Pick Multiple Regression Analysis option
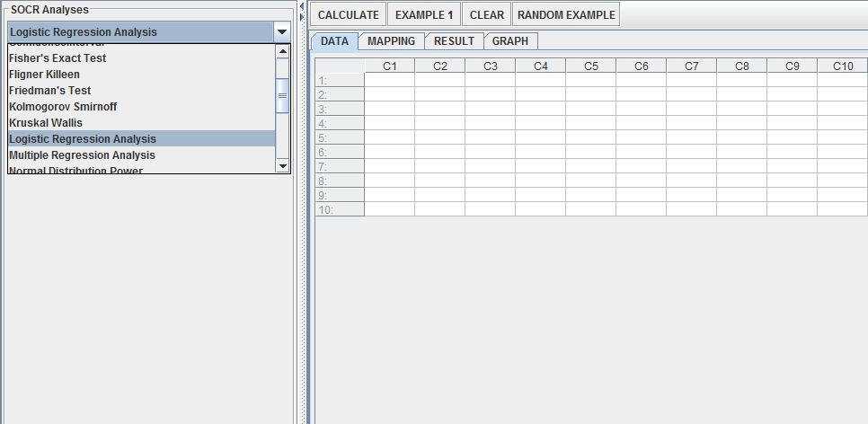The height and width of the screenshot is (424, 868). (x=82, y=155)
